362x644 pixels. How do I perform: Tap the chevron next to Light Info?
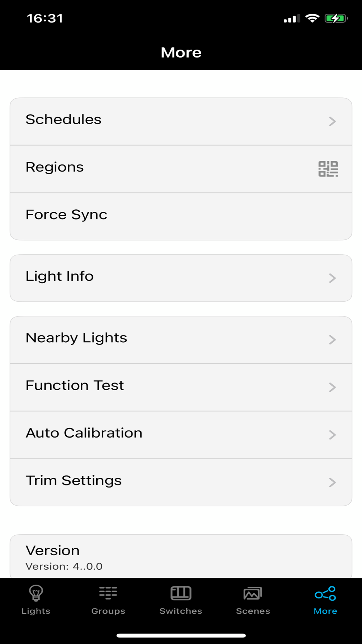coord(332,278)
